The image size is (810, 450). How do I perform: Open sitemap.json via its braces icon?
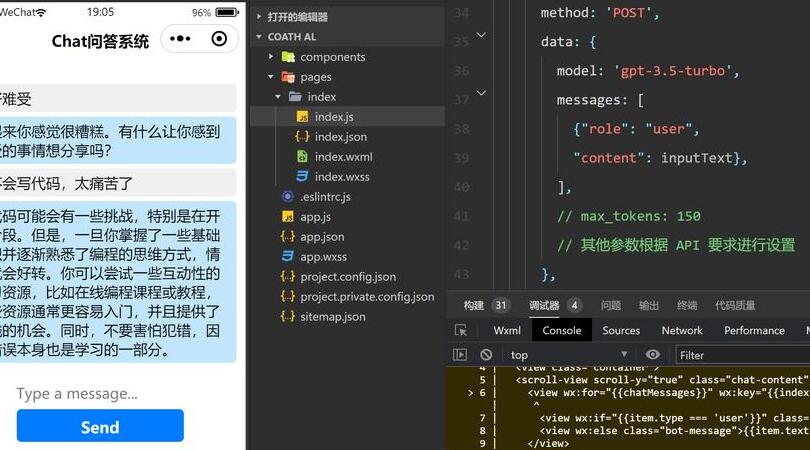pyautogui.click(x=288, y=316)
